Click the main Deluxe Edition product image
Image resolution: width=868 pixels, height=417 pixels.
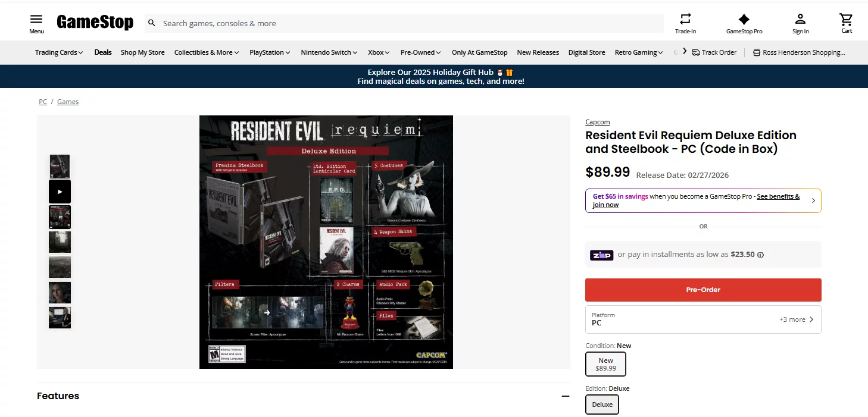pos(326,242)
